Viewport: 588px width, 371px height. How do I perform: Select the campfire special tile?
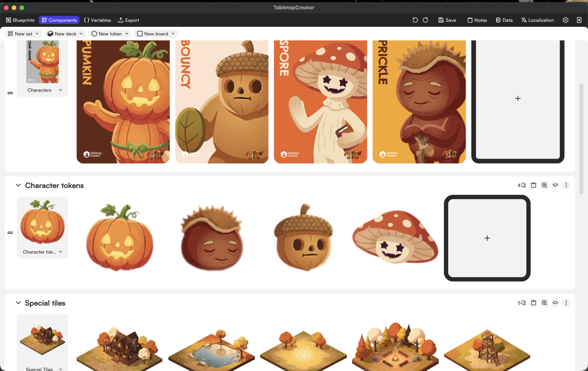pos(395,347)
